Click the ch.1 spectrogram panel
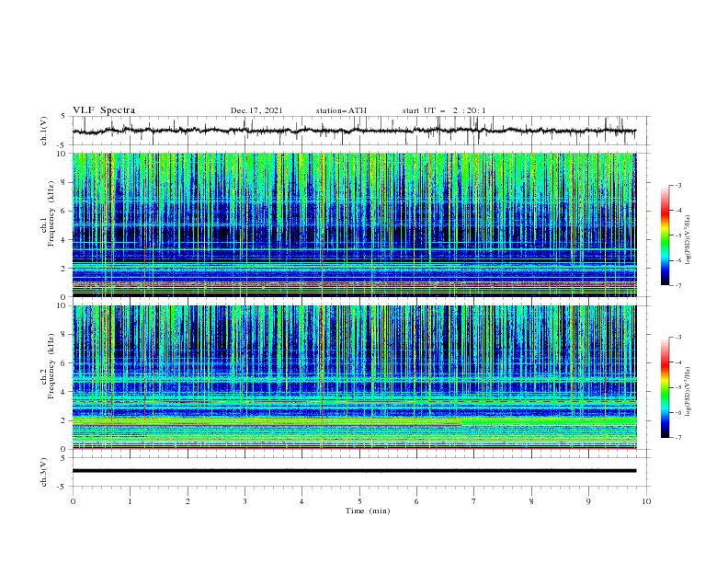This screenshot has width=728, height=563. (x=354, y=224)
